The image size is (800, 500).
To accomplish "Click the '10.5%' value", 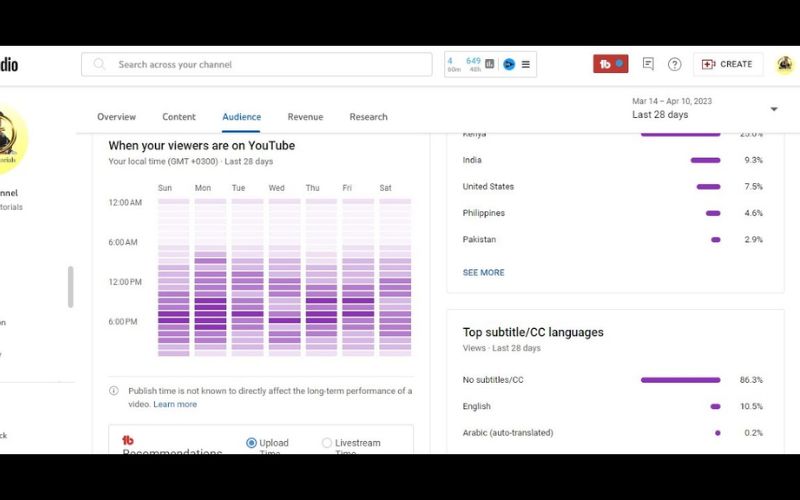I will [x=752, y=407].
